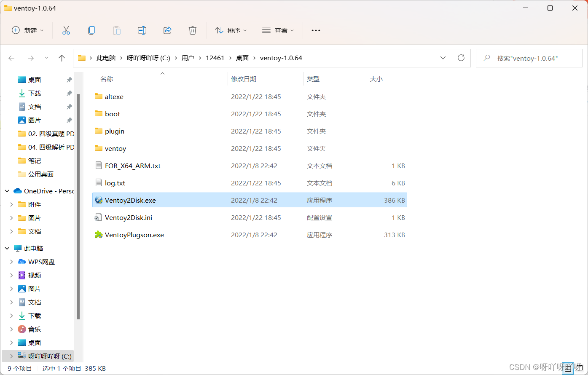Screen dimensions: 588x375
Task: Click the navigation pane scrollbar
Action: pyautogui.click(x=78, y=206)
